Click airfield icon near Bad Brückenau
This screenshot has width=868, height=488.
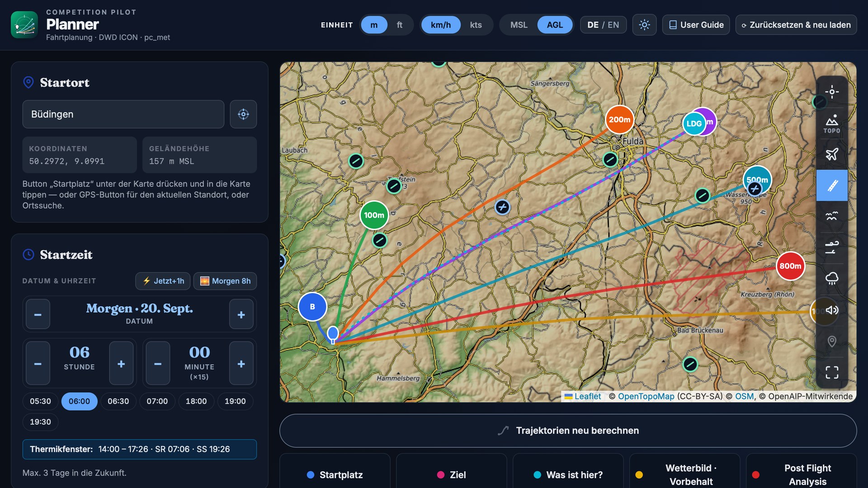pos(690,364)
